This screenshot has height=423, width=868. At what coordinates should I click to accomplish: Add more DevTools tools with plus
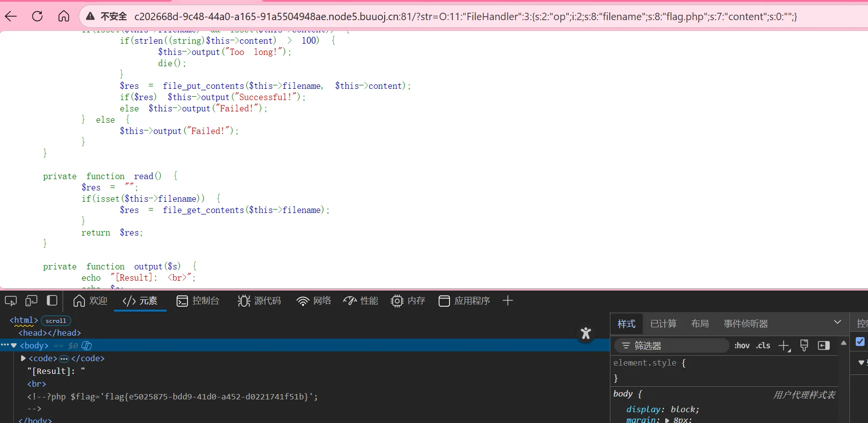coord(508,301)
